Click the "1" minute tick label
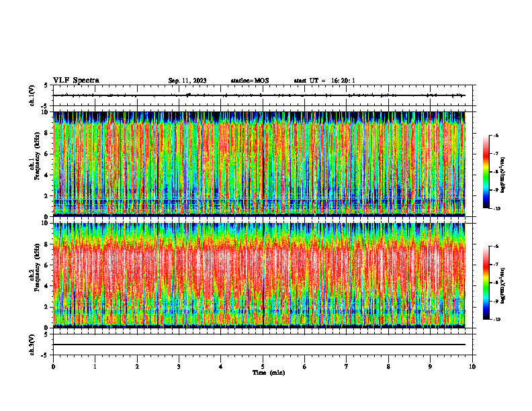 point(95,367)
